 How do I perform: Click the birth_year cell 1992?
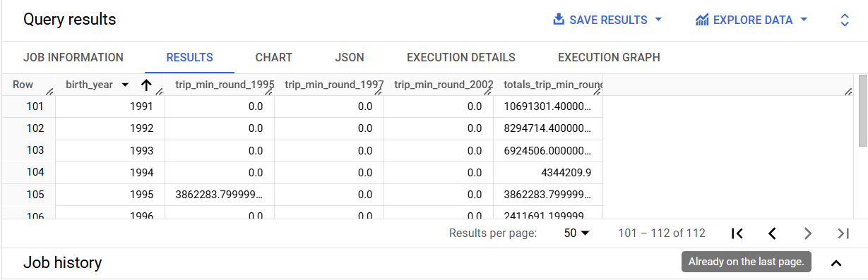(x=110, y=128)
